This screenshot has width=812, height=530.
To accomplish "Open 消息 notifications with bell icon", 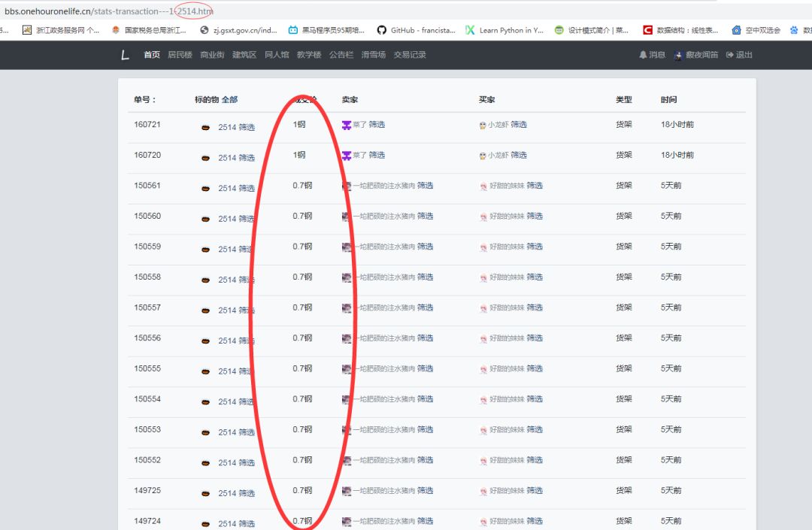I will point(652,55).
